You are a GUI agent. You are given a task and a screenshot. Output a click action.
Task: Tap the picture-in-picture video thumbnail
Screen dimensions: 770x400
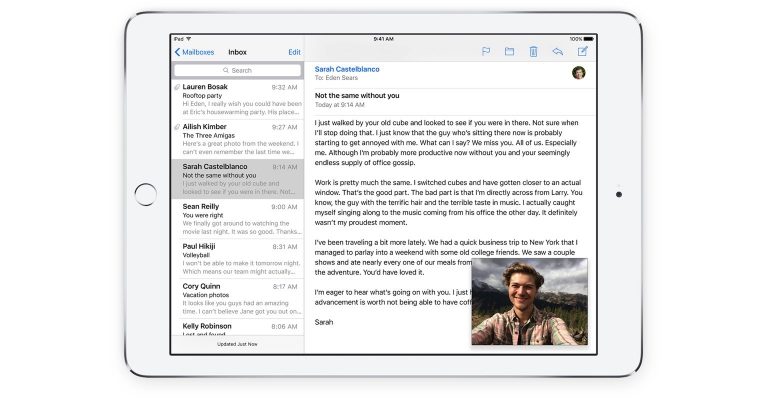[x=529, y=301]
